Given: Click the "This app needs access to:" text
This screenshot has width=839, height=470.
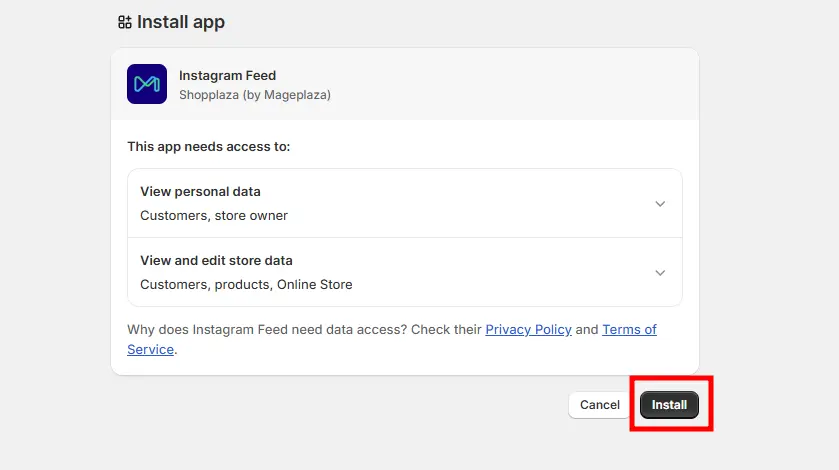Looking at the screenshot, I should tap(209, 147).
